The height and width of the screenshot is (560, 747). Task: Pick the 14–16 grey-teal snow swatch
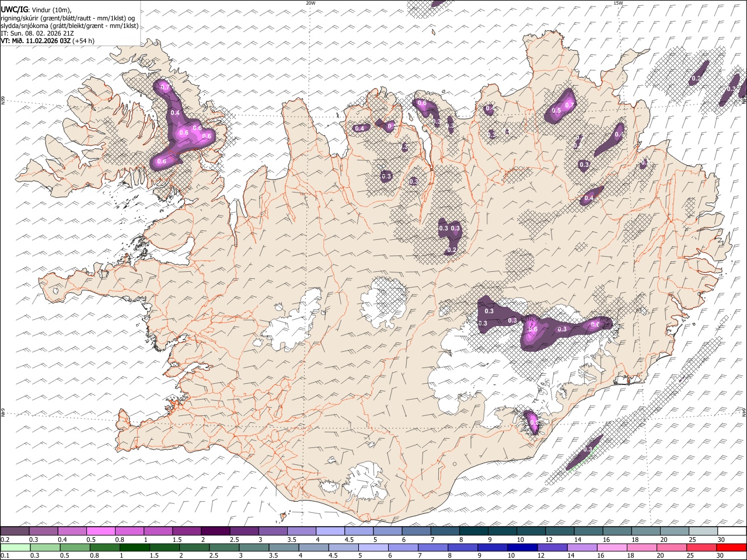(x=588, y=531)
